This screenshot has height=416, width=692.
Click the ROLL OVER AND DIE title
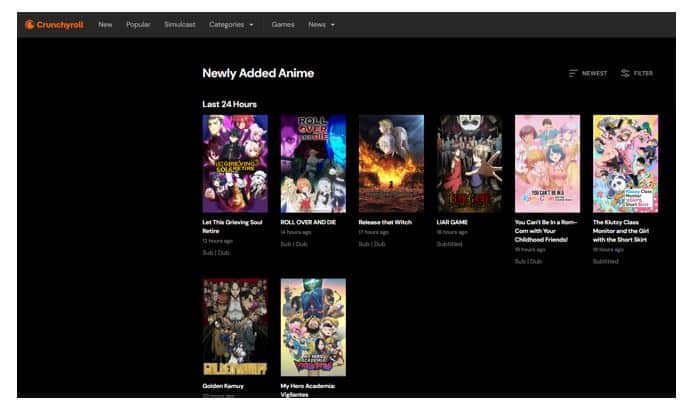pos(308,222)
